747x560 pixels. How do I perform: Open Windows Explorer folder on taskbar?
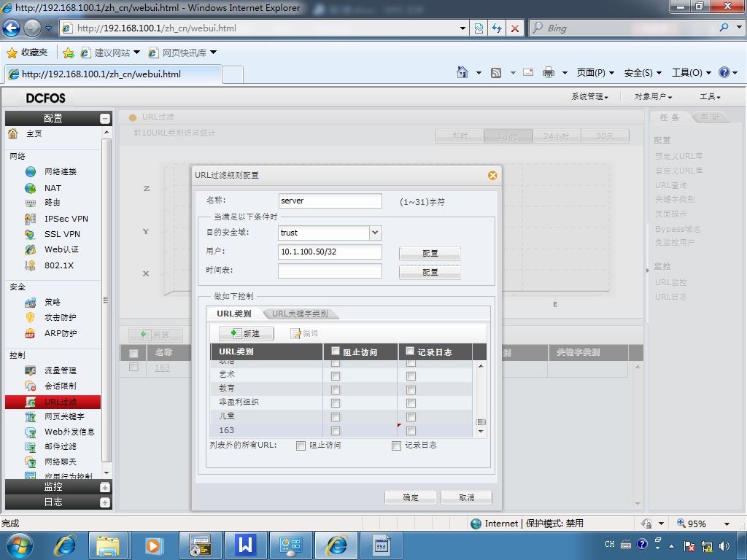[x=108, y=545]
